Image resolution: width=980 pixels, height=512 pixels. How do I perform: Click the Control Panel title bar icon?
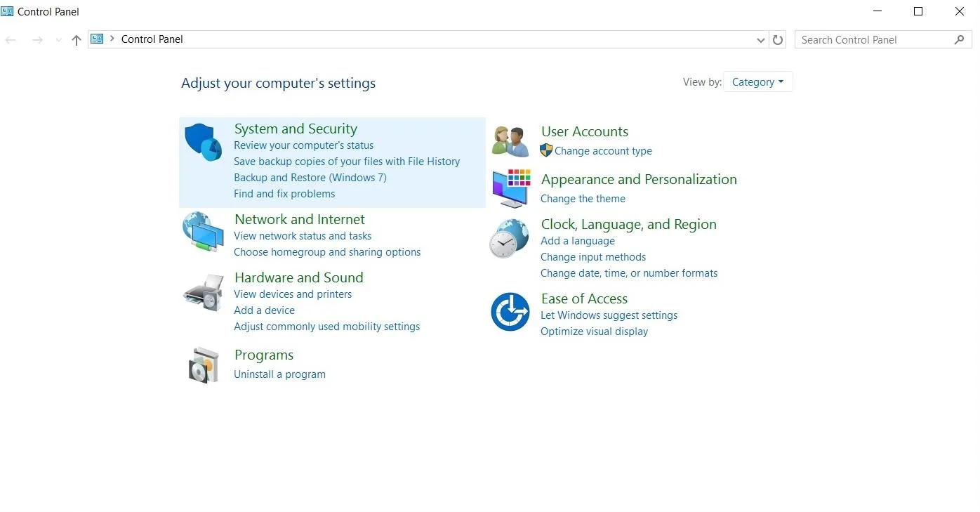(7, 11)
